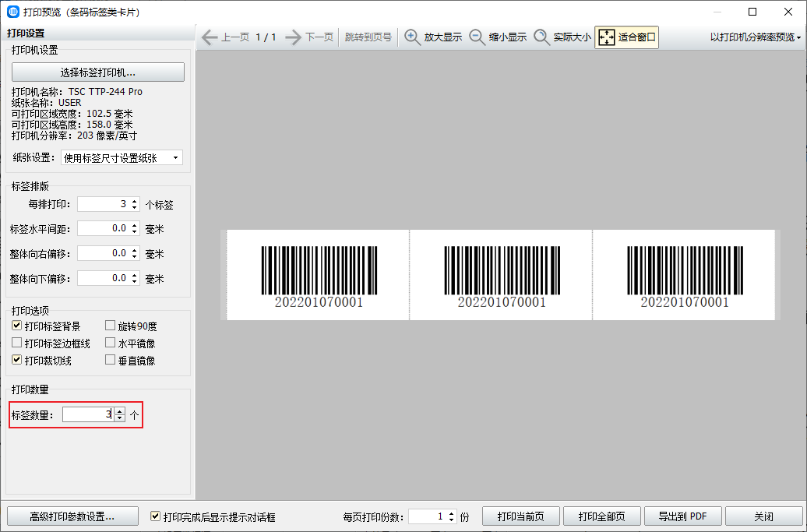Click the 标签水平间距 value field
Screen dimensions: 807x532
[x=104, y=228]
